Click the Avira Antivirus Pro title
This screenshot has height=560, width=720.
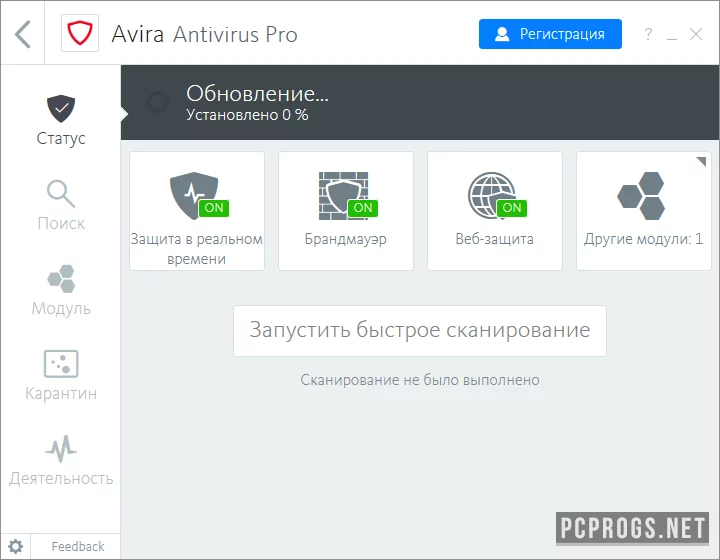205,34
